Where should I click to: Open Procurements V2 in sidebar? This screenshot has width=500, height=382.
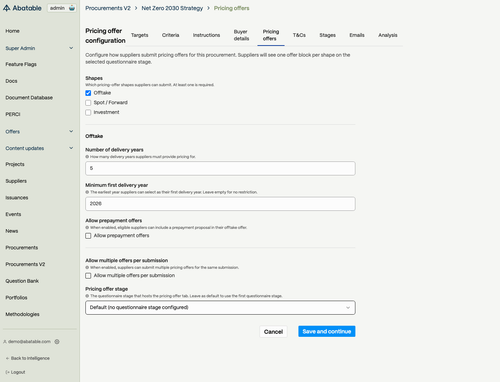pyautogui.click(x=25, y=264)
